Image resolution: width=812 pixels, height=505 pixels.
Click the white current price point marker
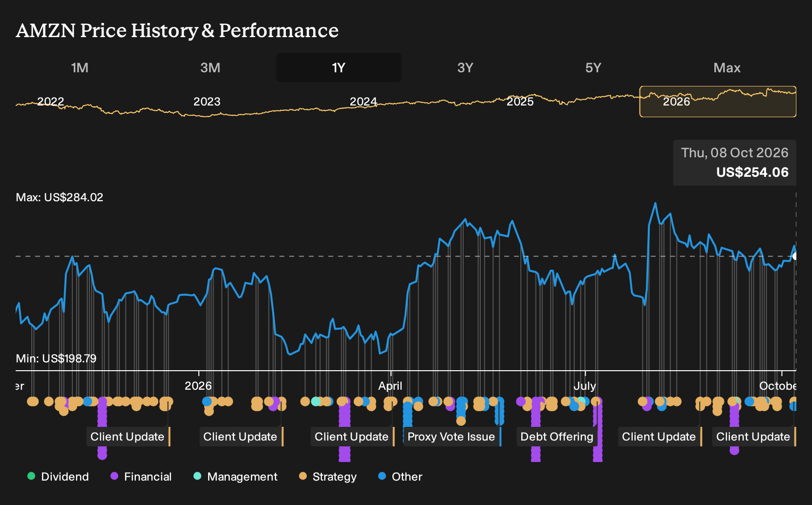click(x=795, y=256)
